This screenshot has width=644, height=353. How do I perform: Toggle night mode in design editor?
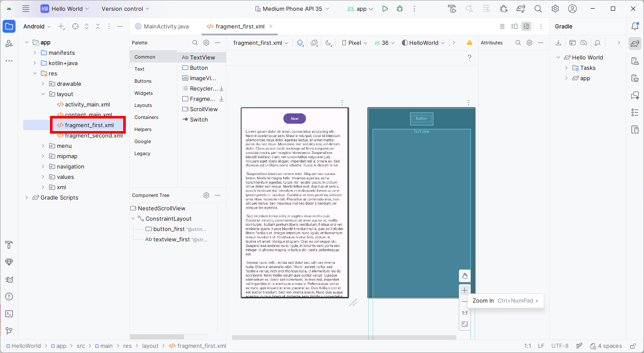[329, 43]
